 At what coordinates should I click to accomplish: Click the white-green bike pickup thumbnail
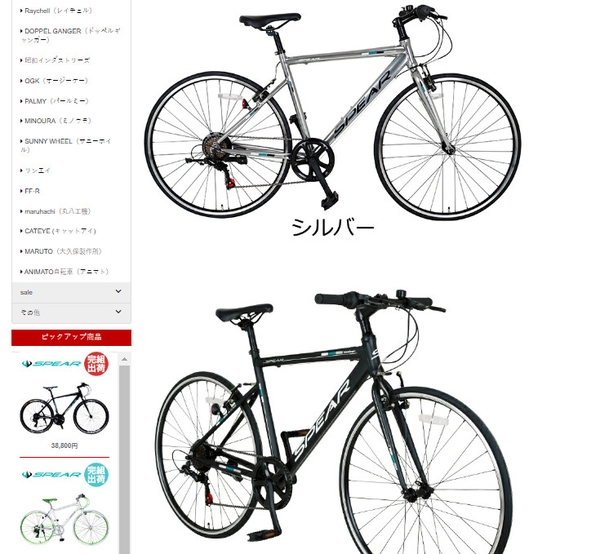64,519
